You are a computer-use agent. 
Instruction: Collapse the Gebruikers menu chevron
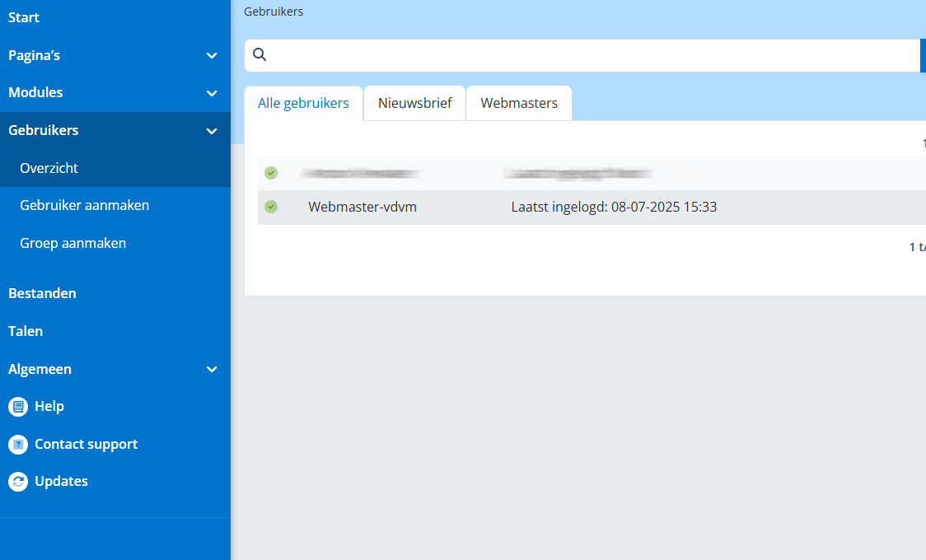(x=212, y=131)
